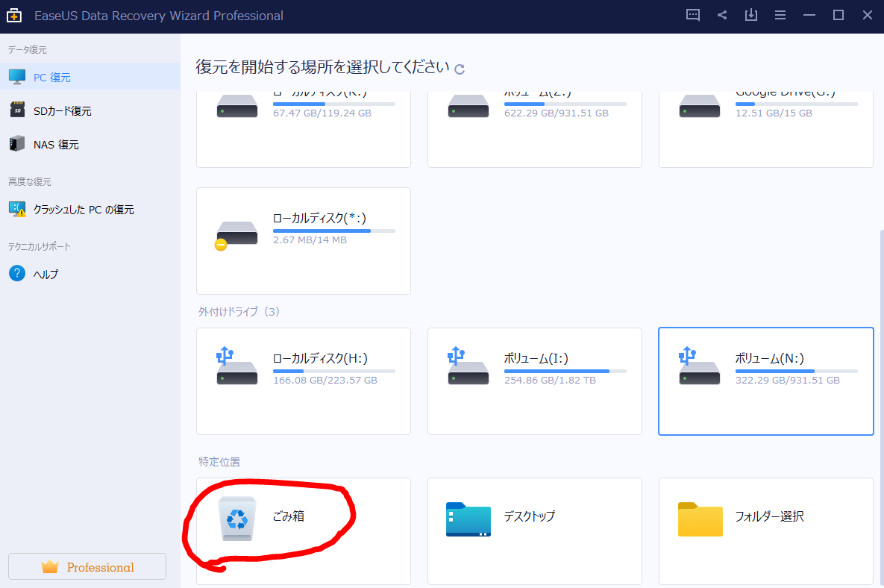Select SDカード復元 in the sidebar
884x588 pixels.
[90, 110]
